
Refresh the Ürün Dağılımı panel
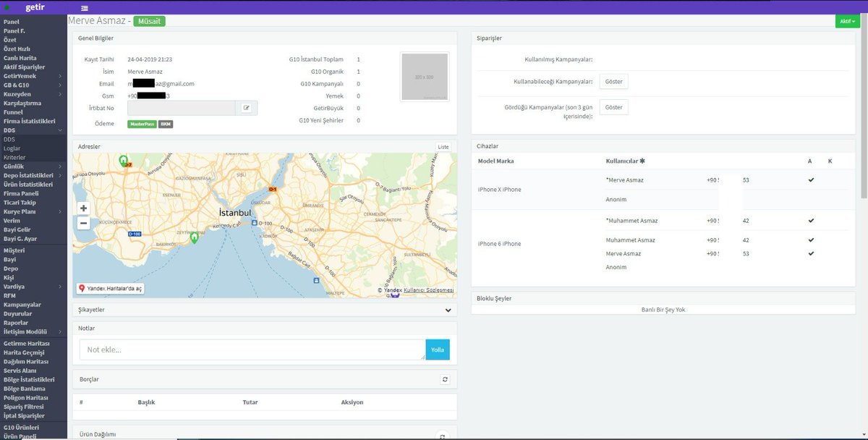click(x=443, y=436)
